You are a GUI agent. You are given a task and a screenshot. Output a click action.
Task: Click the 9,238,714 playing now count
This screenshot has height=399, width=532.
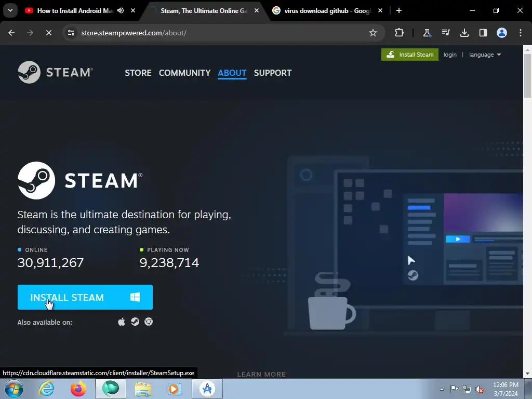(x=169, y=262)
